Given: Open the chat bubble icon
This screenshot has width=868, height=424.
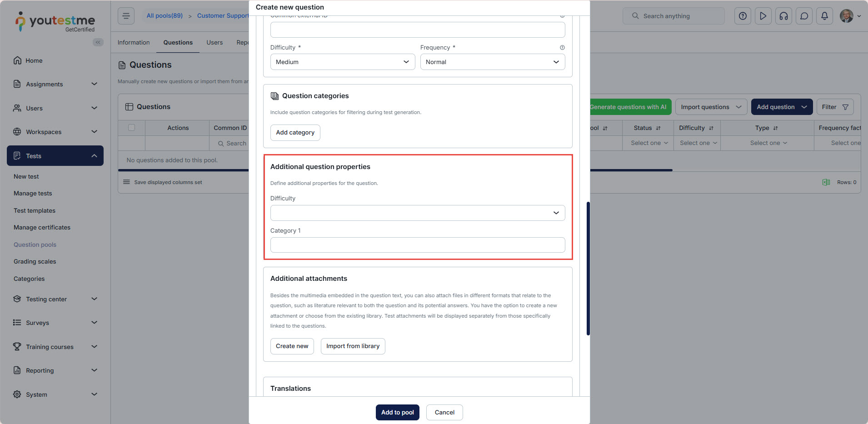Looking at the screenshot, I should 804,16.
